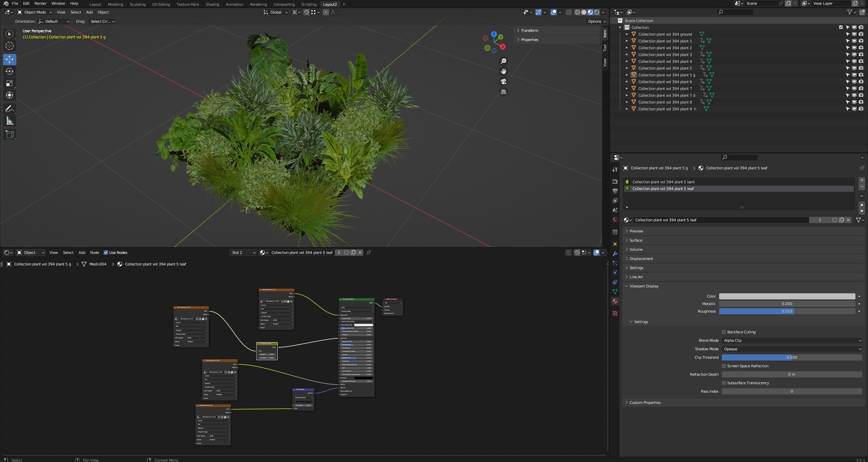Activate the Rotate tool

(9, 71)
